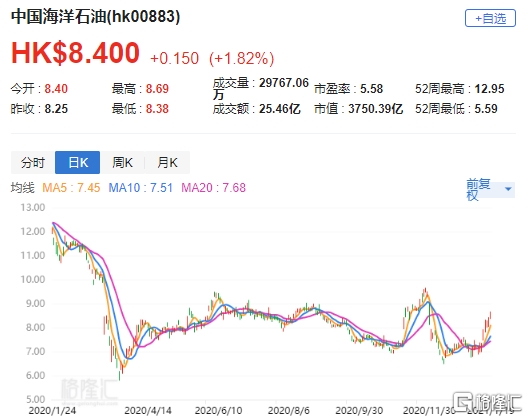Click the HK$8.400 current price
Screen dimensions: 528x419
click(x=75, y=53)
